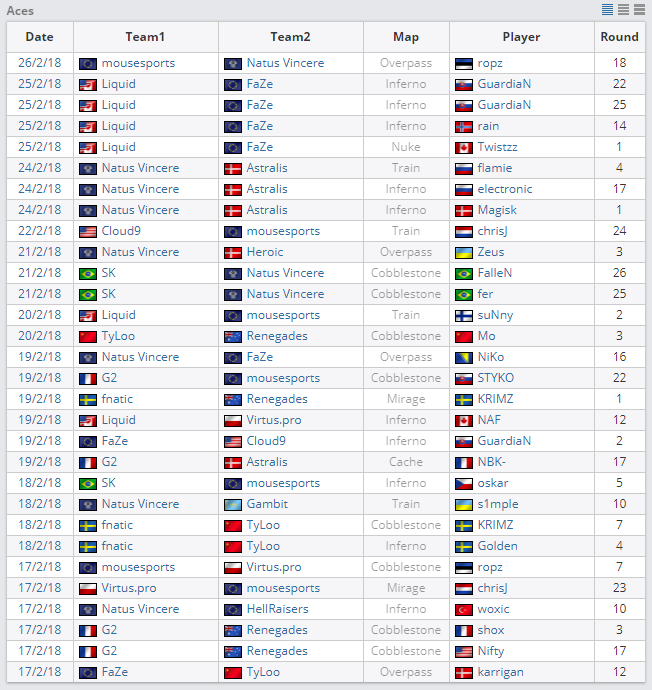
Task: Click the Player column header
Action: pos(521,37)
